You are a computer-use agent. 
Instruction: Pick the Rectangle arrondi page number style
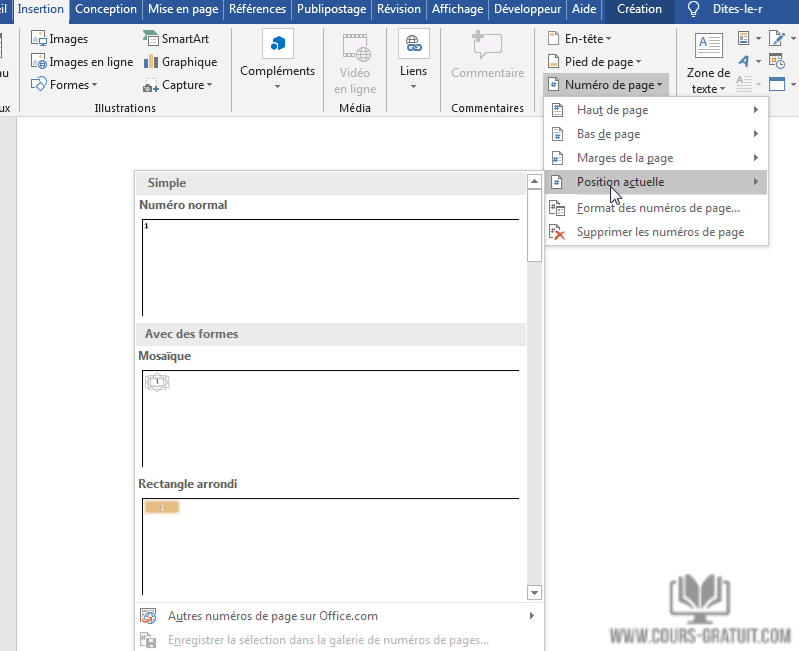[x=330, y=545]
